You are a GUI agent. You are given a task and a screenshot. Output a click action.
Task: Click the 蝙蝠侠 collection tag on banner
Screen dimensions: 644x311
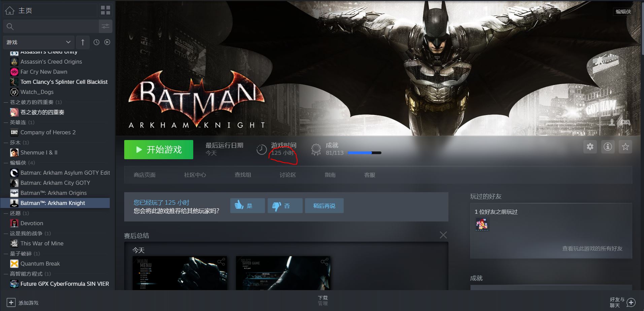(623, 11)
